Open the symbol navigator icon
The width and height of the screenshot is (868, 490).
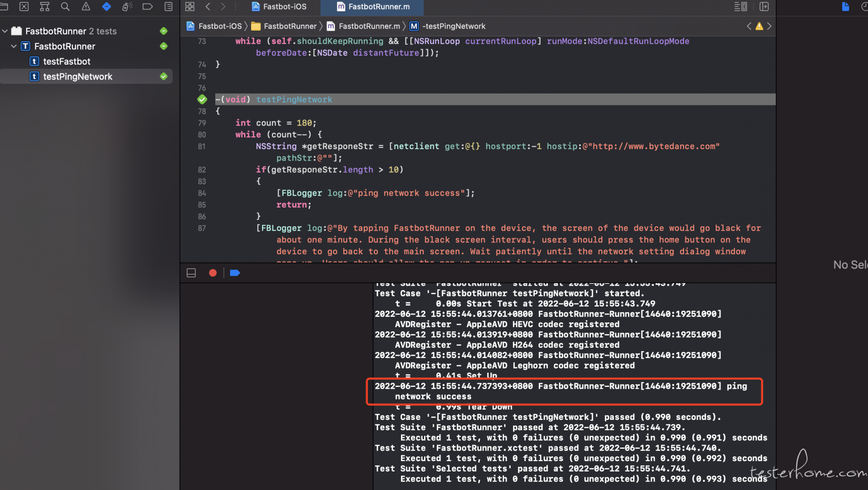(45, 6)
